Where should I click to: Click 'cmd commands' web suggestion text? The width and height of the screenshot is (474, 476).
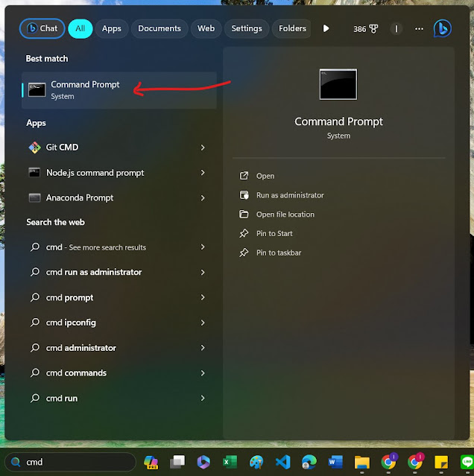click(x=76, y=372)
